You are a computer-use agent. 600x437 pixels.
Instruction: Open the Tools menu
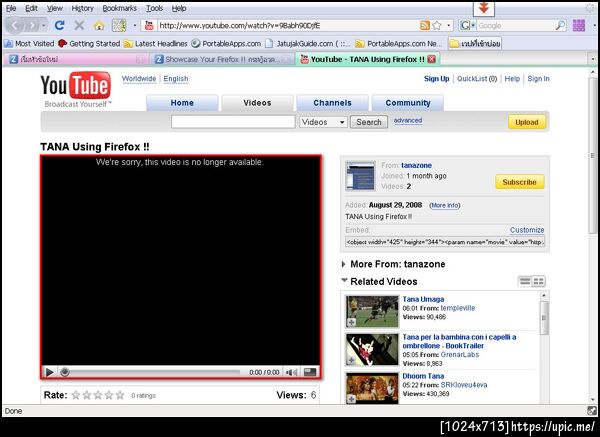click(154, 8)
